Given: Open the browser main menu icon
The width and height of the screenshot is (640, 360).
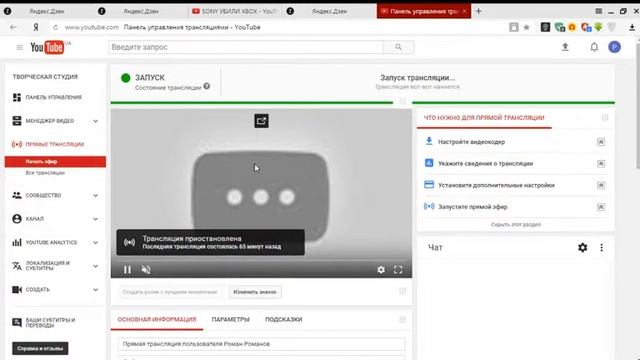Looking at the screenshot, I should [598, 11].
